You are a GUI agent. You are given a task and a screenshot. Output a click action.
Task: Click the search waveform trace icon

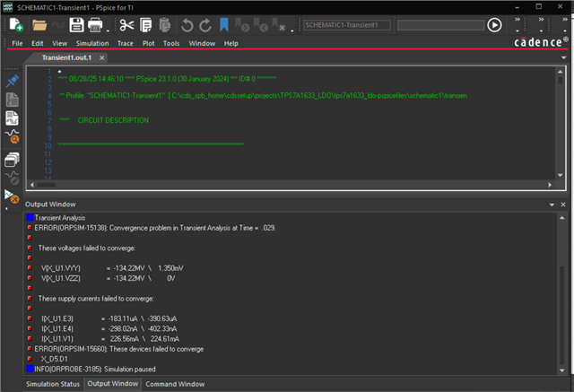(x=12, y=136)
